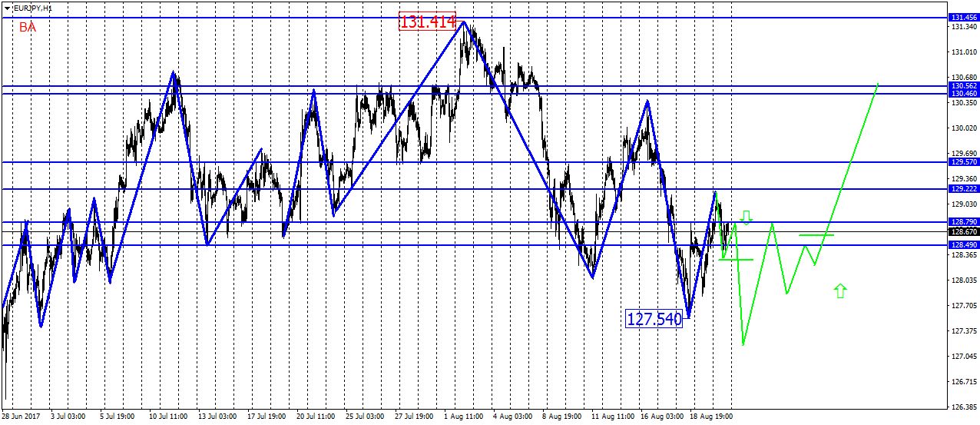Select the 129.570 horizontal line tag
This screenshot has height=425, width=980.
(x=963, y=162)
